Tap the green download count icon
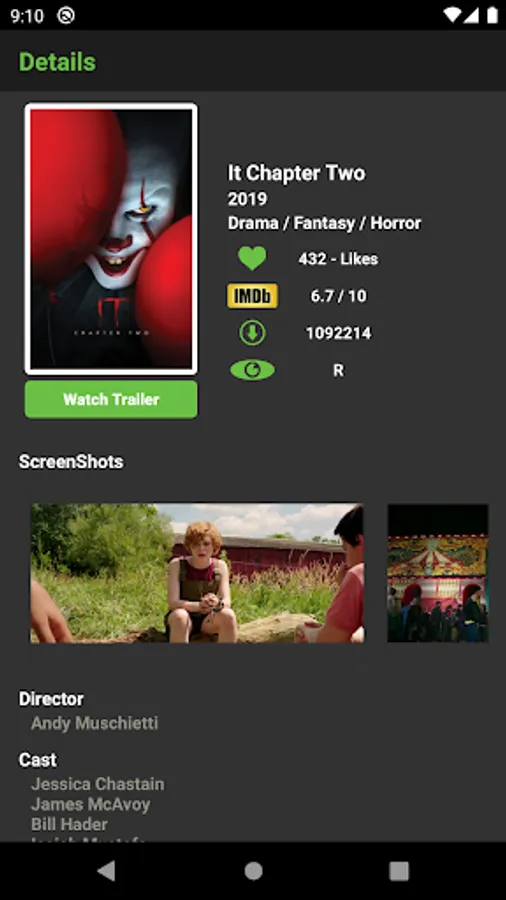Screen dimensions: 506x900 [x=252, y=333]
